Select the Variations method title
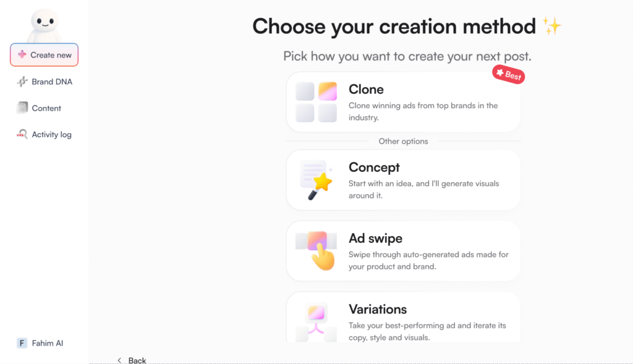 coord(378,310)
